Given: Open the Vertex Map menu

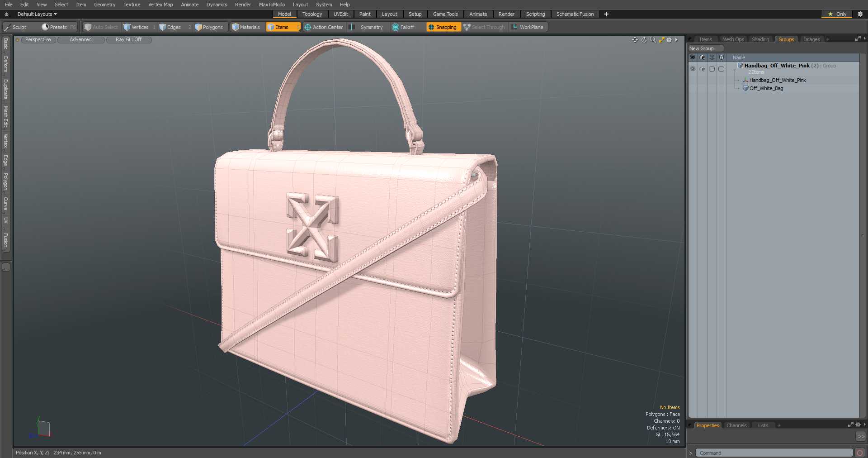Looking at the screenshot, I should [x=160, y=5].
